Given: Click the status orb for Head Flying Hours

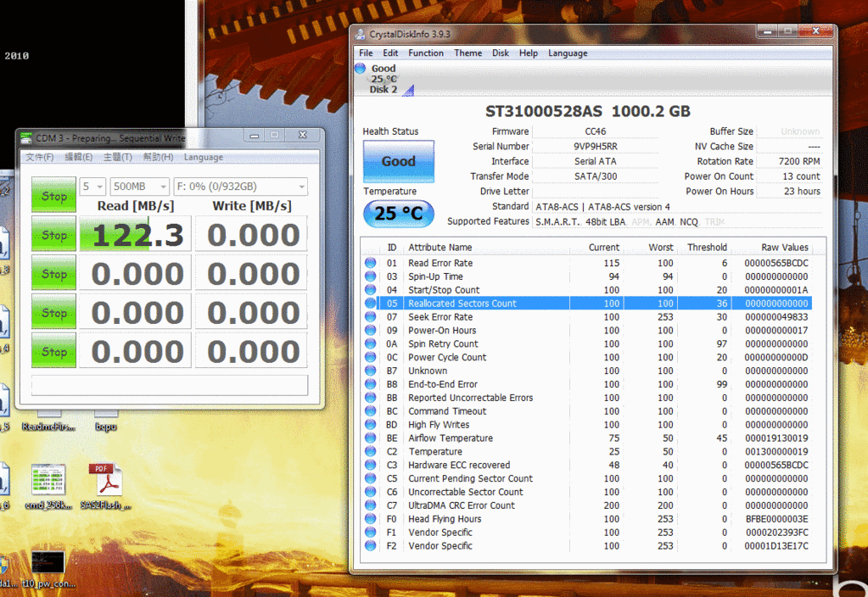Looking at the screenshot, I should pyautogui.click(x=370, y=519).
